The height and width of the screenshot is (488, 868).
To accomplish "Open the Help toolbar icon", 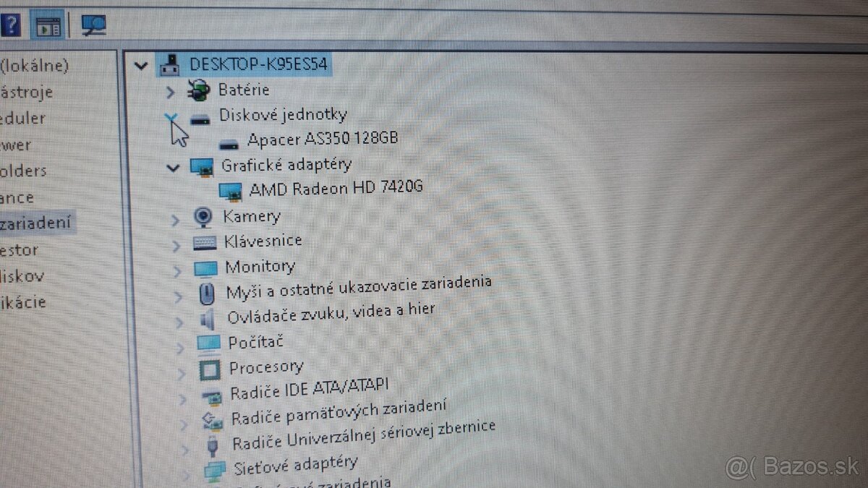I will click(x=12, y=24).
